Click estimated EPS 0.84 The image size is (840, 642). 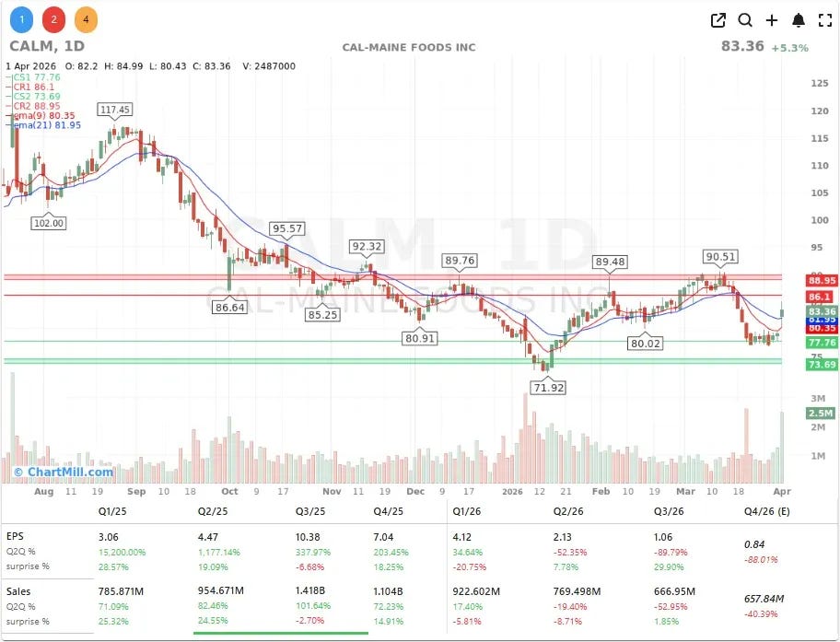click(754, 544)
